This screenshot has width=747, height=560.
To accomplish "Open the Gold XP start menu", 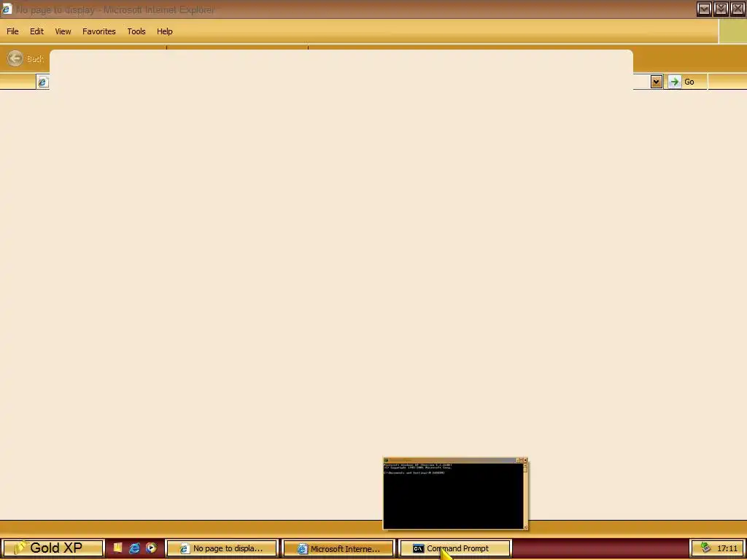I will [53, 548].
